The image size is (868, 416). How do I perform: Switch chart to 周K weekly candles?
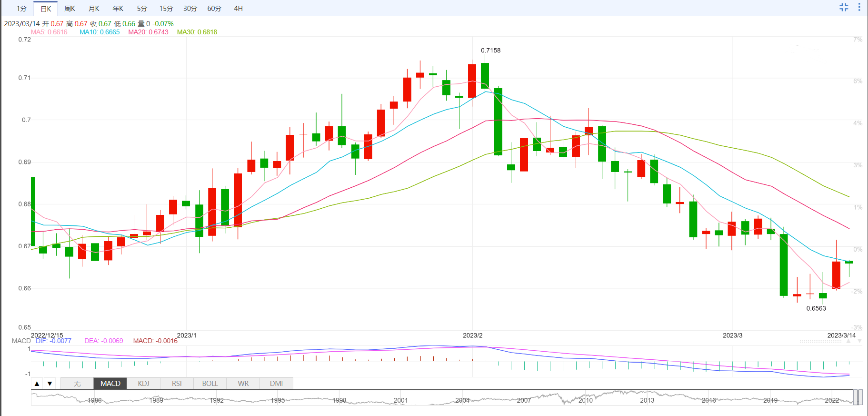(70, 9)
